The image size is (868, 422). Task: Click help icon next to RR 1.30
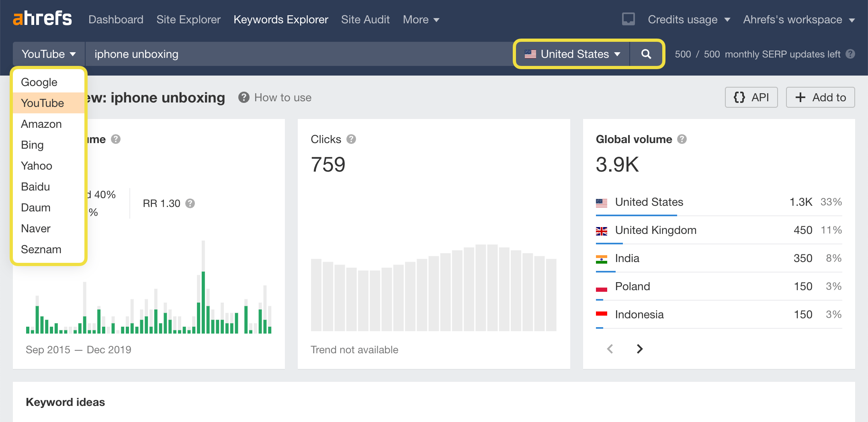pos(190,203)
